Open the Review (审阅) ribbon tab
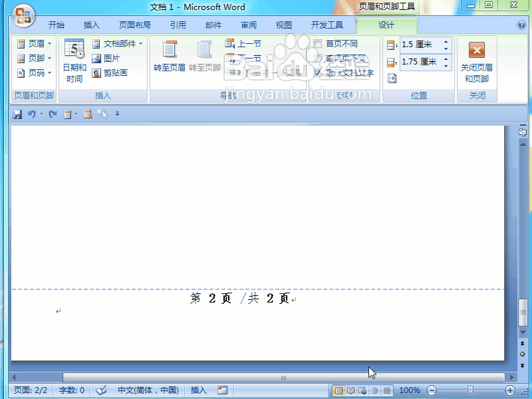Viewport: 532px width, 399px height. click(x=248, y=25)
